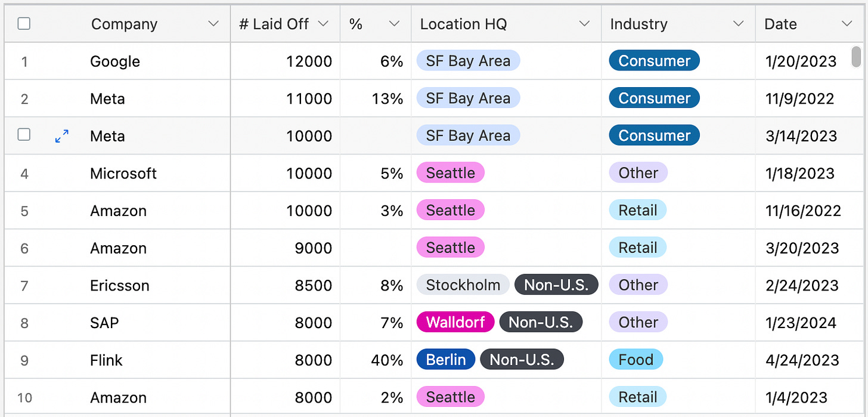Click the 3/20/2023 date cell
Image resolution: width=868 pixels, height=417 pixels.
(802, 248)
